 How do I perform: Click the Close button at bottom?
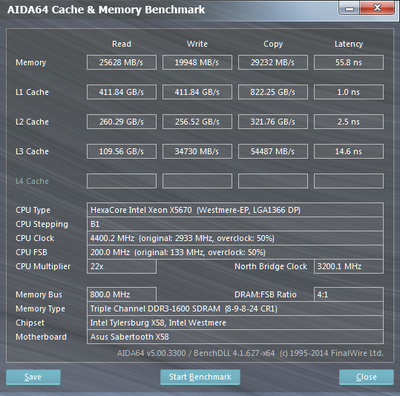(x=366, y=377)
